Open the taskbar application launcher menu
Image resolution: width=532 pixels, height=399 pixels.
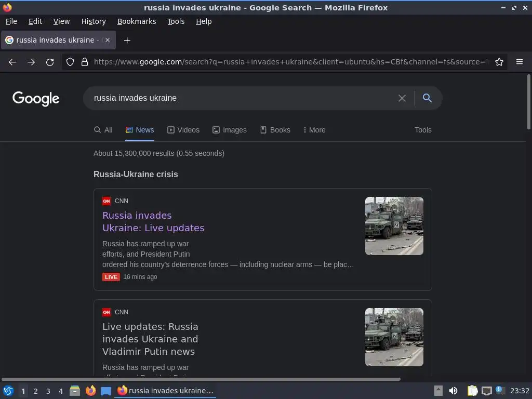click(x=8, y=391)
